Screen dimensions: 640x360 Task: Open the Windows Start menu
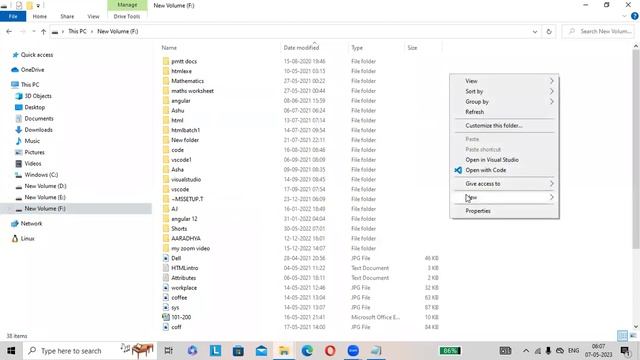[11, 351]
